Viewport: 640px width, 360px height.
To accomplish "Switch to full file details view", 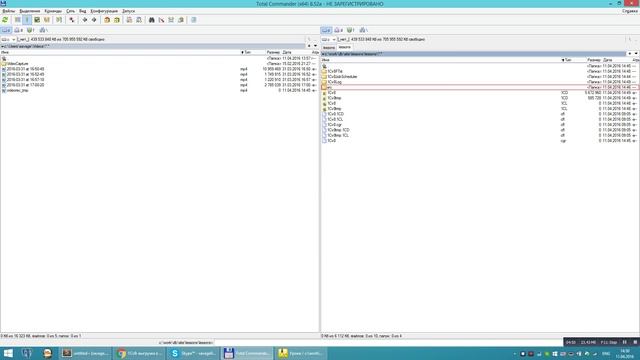I will point(27,20).
